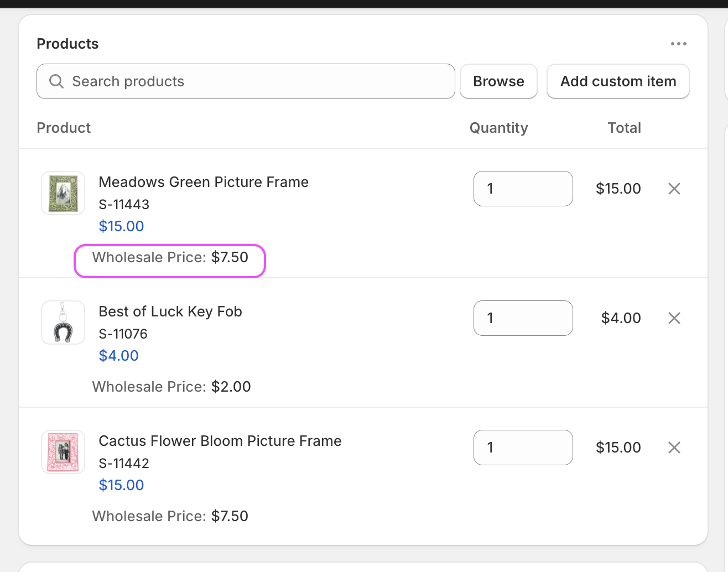The image size is (728, 572).
Task: Click the $4.00 price link for Key Fob
Action: click(118, 356)
